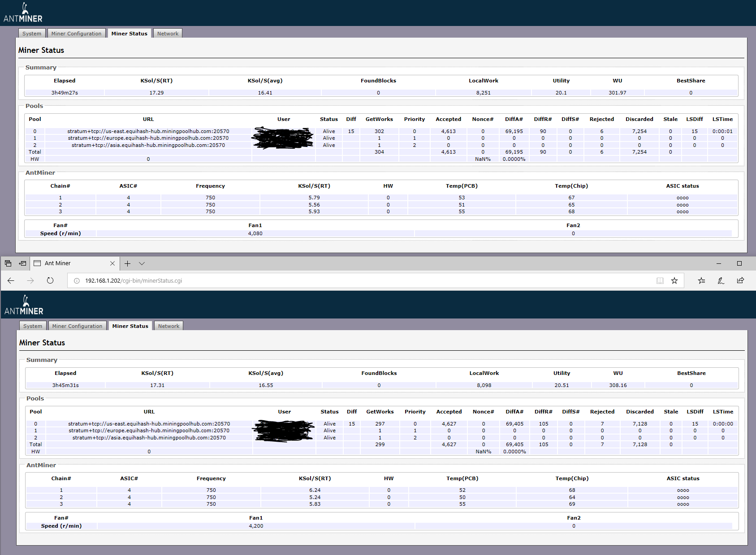Click the Add notes pen icon

point(721,280)
